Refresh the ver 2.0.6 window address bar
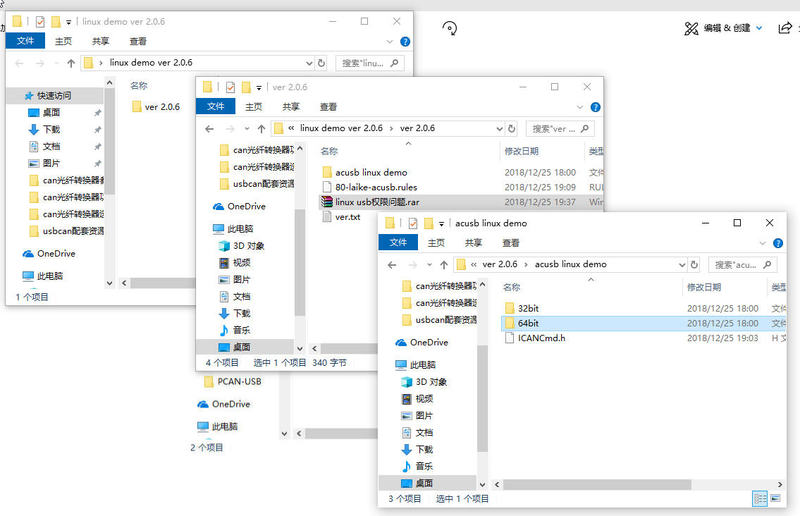The image size is (800, 516). 512,129
